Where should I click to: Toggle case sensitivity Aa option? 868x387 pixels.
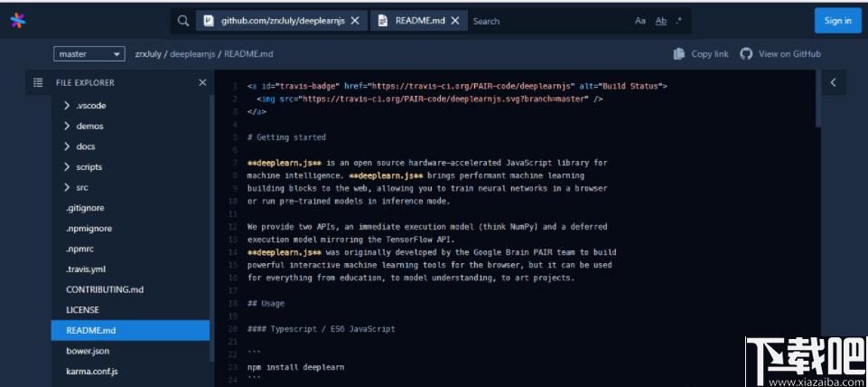(639, 21)
